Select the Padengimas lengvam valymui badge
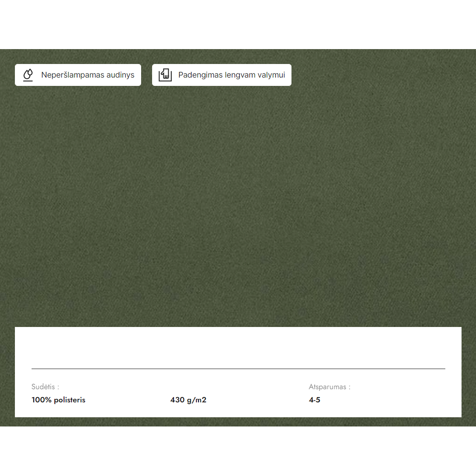Viewport: 476px width, 476px height. point(222,75)
